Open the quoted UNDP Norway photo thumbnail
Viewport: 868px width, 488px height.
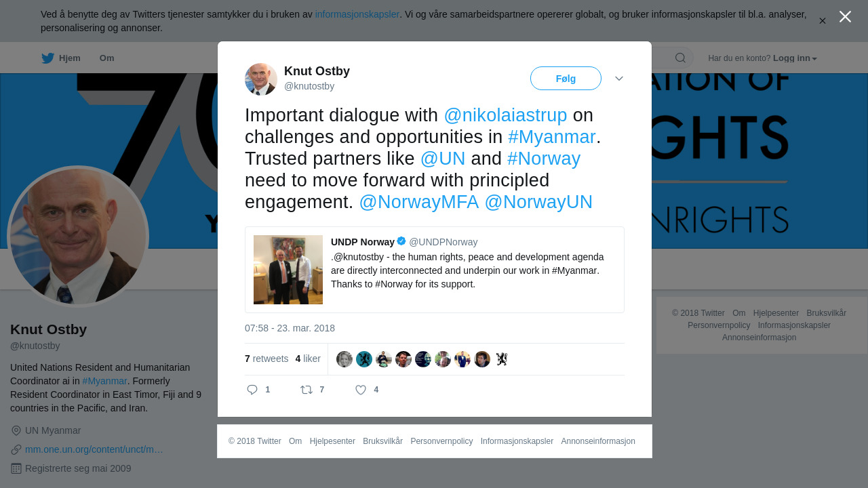coord(288,270)
